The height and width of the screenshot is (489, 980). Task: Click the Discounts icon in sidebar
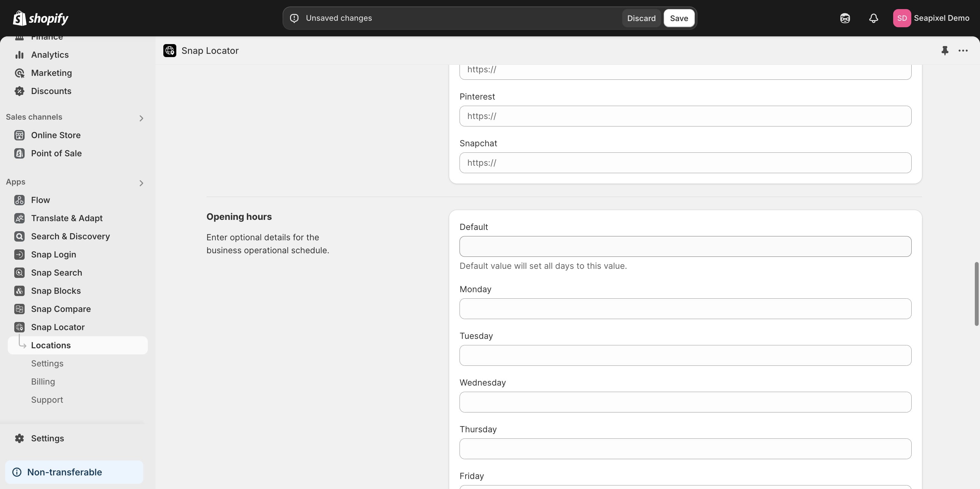[x=19, y=91]
